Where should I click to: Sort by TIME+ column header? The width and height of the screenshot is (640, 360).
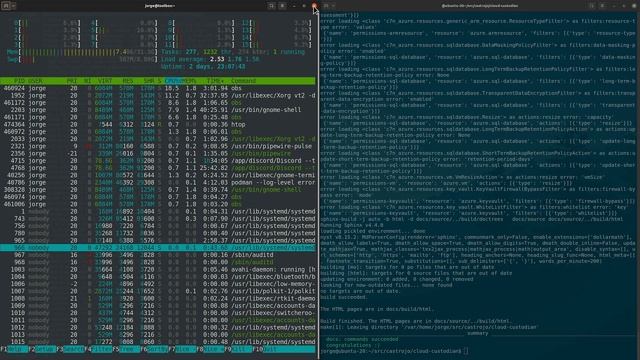[215, 81]
